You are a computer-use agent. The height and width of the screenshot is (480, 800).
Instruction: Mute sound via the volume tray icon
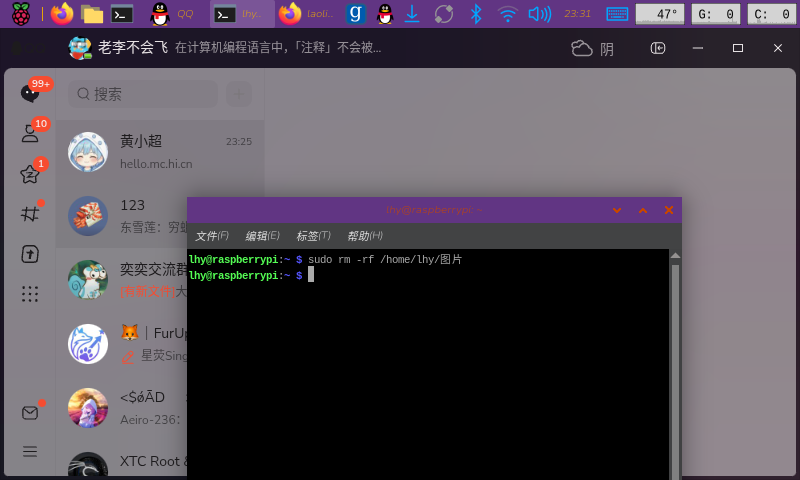tap(539, 14)
